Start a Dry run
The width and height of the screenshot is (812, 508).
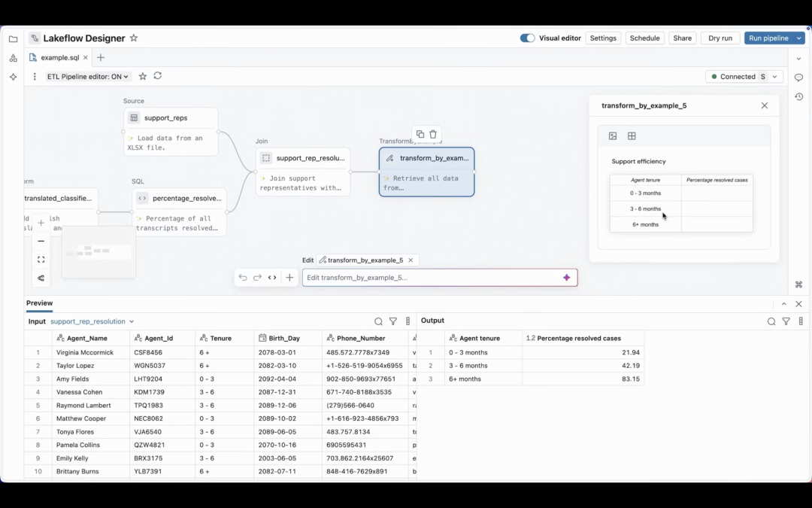tap(720, 38)
